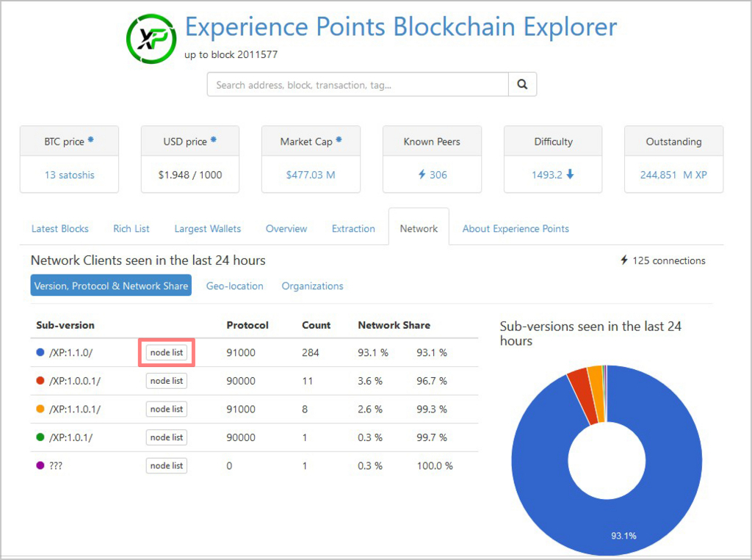Click the Count column header

point(316,325)
